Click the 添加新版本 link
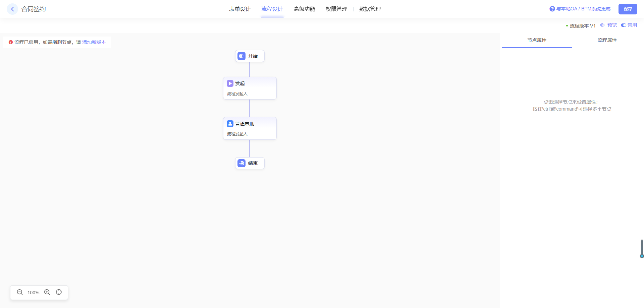The width and height of the screenshot is (644, 308). click(x=94, y=42)
